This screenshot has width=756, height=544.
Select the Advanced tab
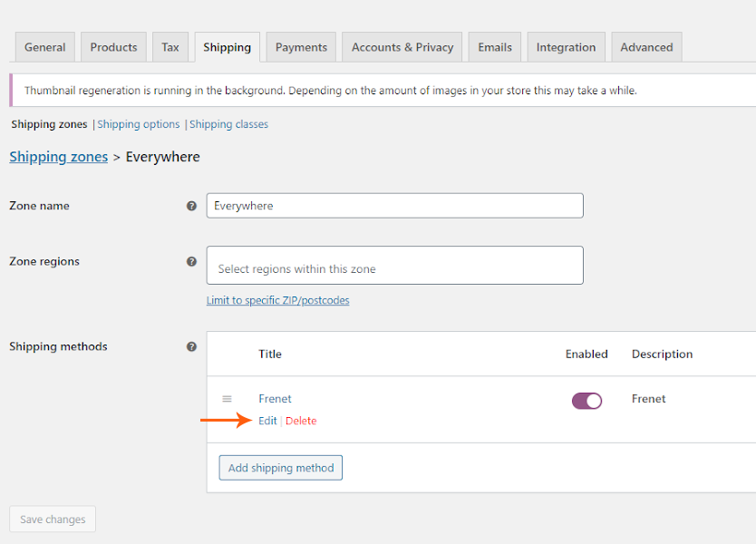(x=646, y=47)
